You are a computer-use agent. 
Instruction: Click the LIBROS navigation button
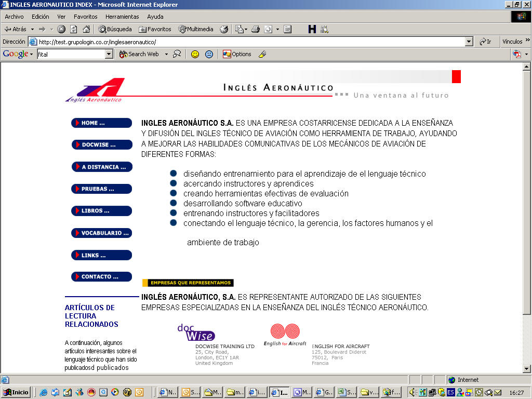(x=101, y=211)
